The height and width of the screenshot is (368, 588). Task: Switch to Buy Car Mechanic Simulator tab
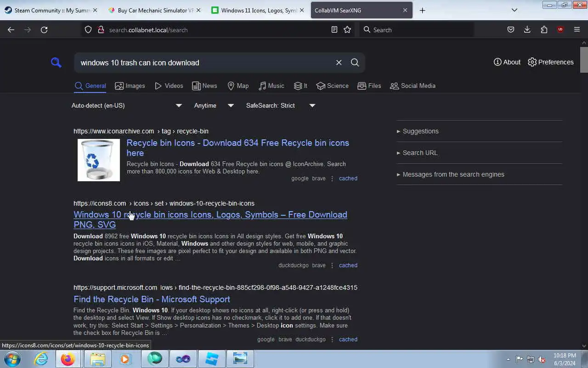coord(155,10)
